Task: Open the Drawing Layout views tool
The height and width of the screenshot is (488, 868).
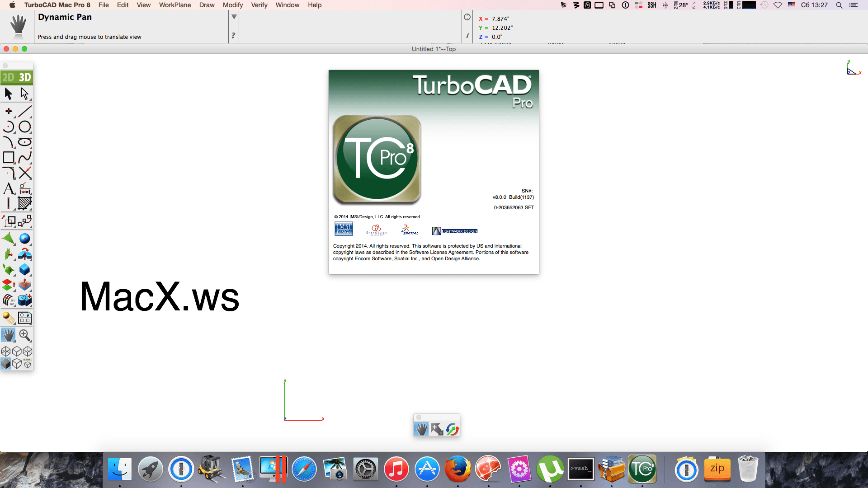Action: (x=25, y=318)
